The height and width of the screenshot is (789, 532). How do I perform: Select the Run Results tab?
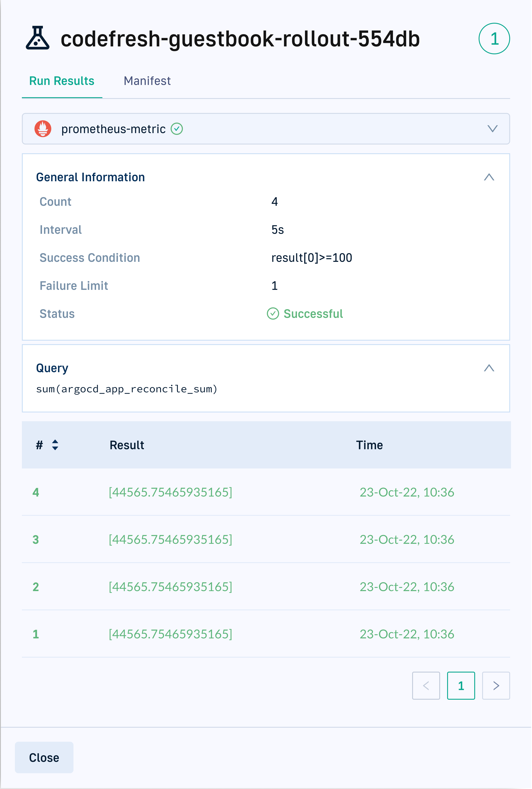(62, 81)
